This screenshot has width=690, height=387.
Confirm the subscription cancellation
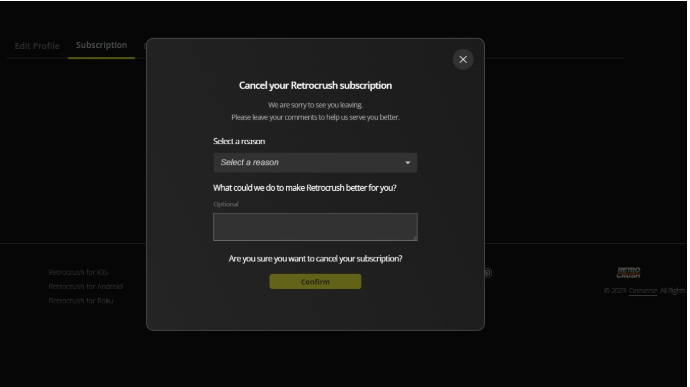[315, 282]
